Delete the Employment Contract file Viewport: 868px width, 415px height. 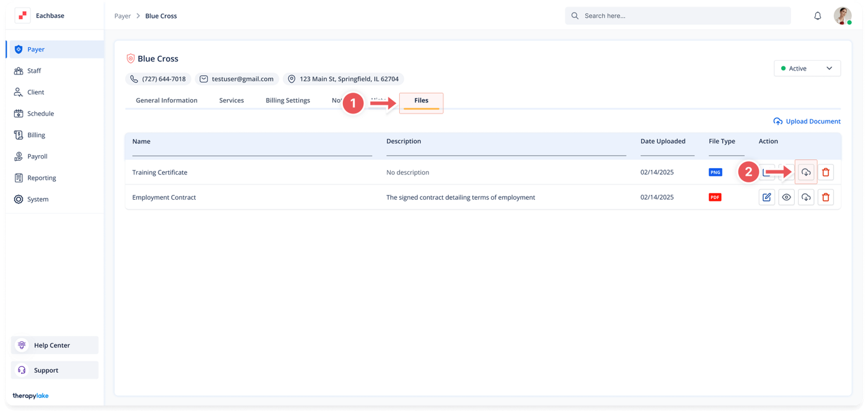[826, 197]
